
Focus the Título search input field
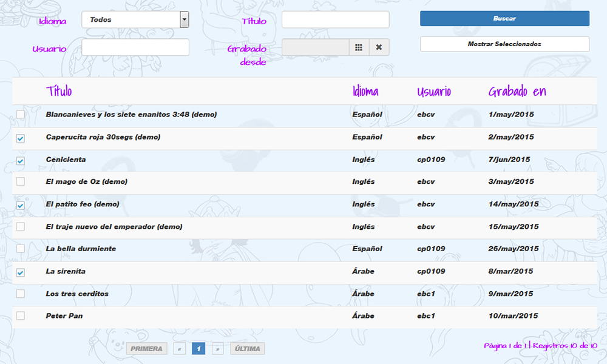click(335, 19)
